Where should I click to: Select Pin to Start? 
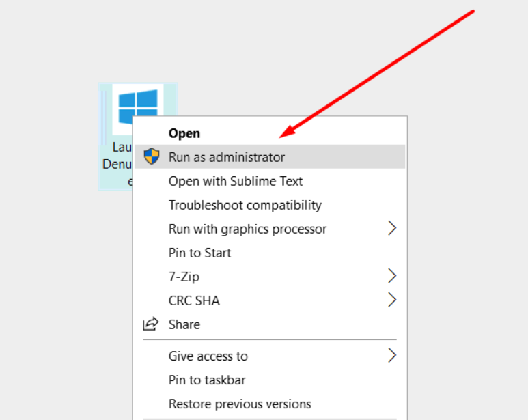pyautogui.click(x=199, y=253)
